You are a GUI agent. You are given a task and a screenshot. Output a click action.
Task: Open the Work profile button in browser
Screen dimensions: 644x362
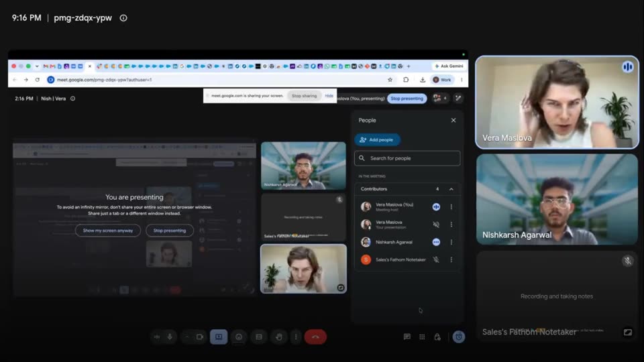[442, 80]
